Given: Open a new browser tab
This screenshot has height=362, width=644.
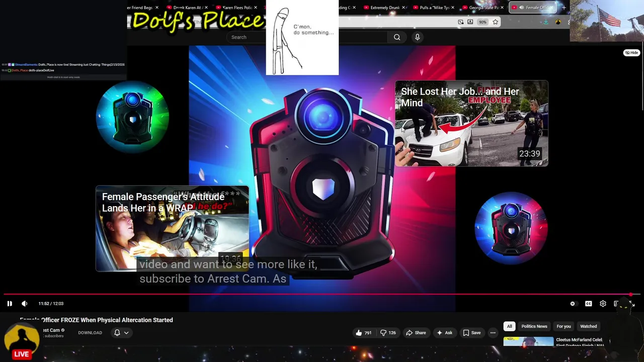Looking at the screenshot, I should 564,8.
